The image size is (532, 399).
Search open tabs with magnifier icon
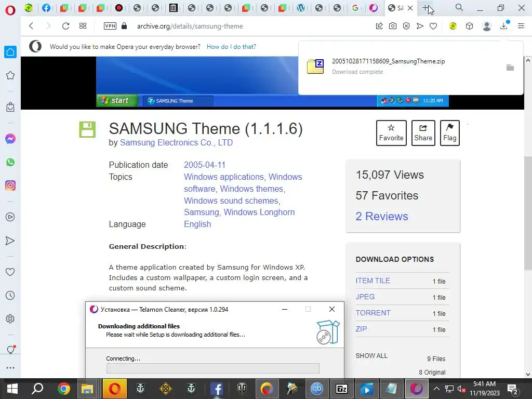click(x=459, y=7)
